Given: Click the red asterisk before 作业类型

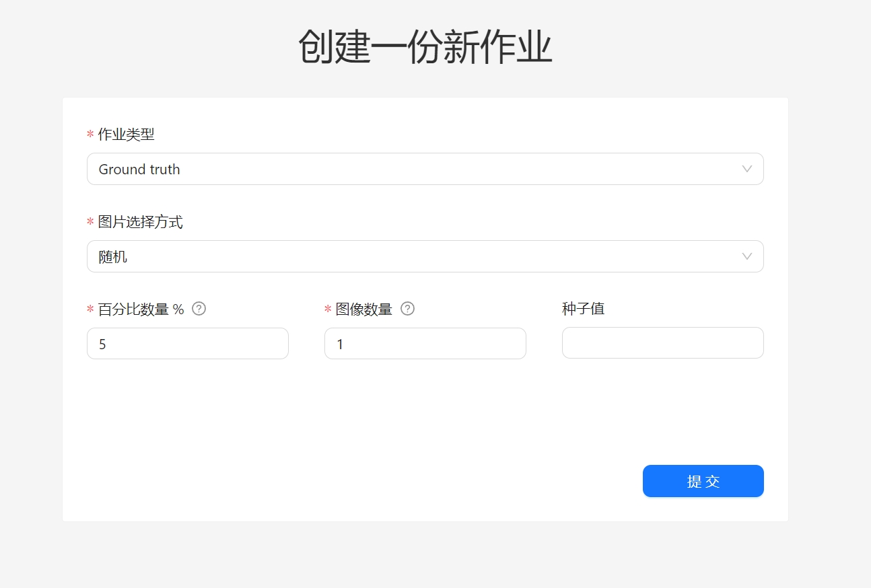Looking at the screenshot, I should click(x=90, y=135).
